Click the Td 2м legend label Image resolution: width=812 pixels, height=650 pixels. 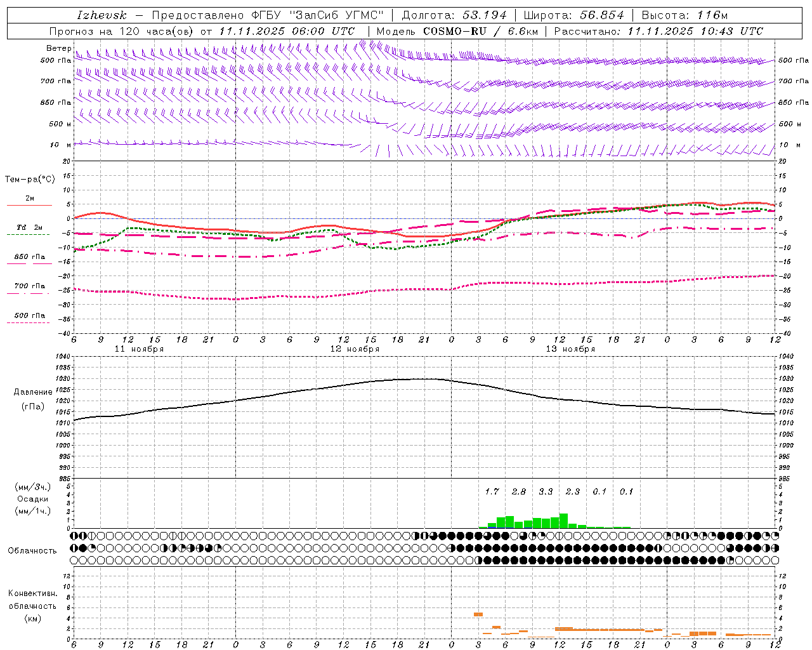(30, 227)
